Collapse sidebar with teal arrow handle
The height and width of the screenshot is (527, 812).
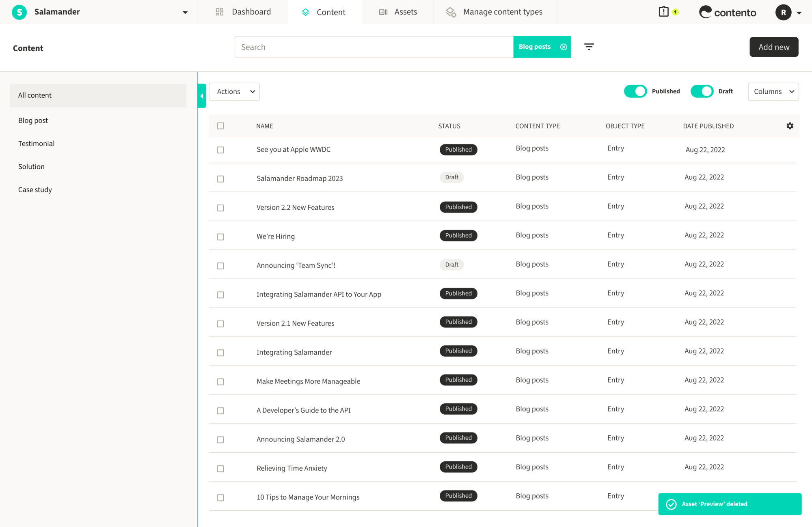tap(202, 96)
